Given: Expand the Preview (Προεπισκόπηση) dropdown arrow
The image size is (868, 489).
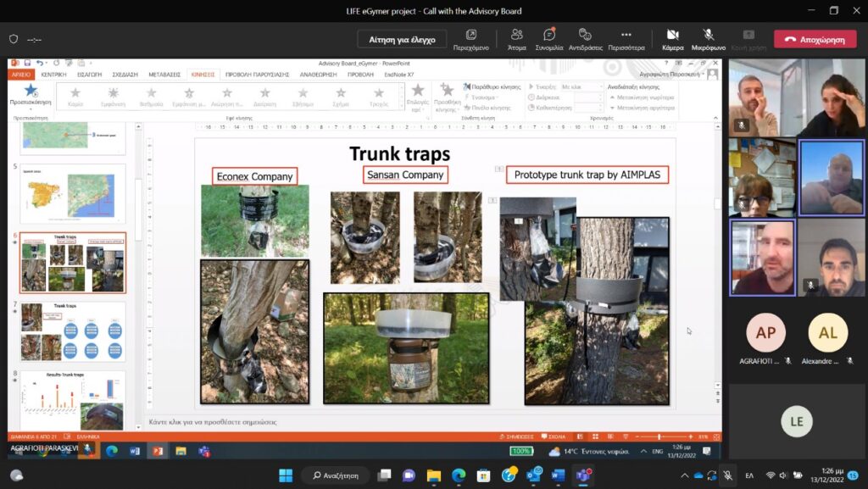Looking at the screenshot, I should (x=31, y=108).
